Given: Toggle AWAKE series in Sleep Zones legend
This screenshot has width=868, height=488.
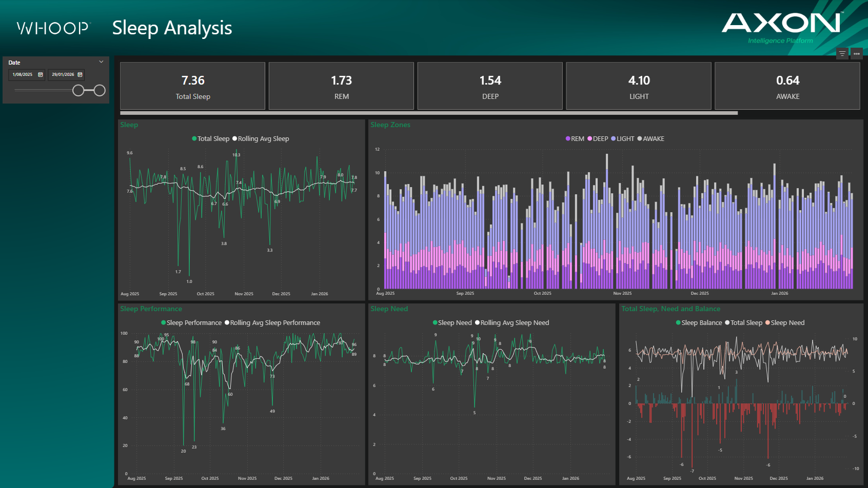Looking at the screenshot, I should (x=650, y=138).
